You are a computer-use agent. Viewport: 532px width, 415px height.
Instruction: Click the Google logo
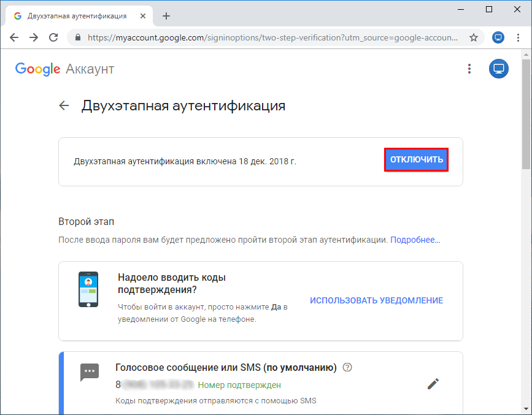coord(37,69)
